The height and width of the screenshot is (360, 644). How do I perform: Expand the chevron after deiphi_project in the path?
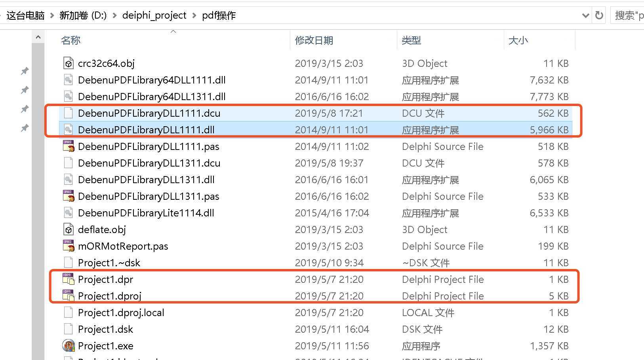(x=194, y=15)
